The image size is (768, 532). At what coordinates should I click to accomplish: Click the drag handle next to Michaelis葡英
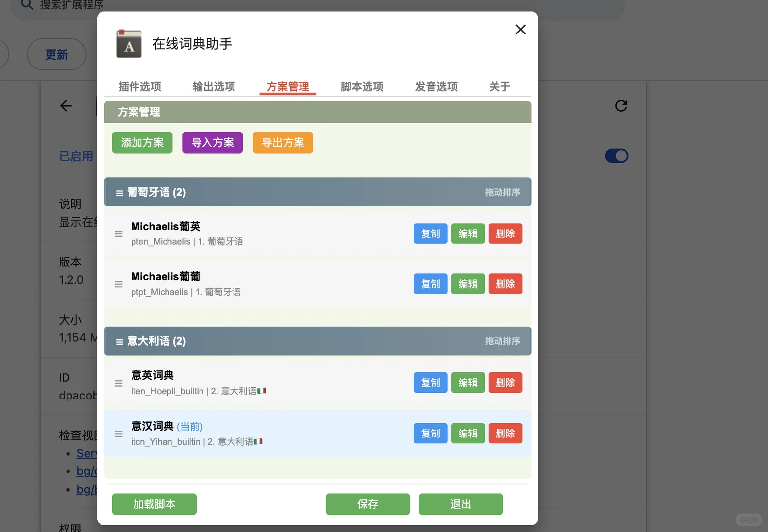[118, 233]
